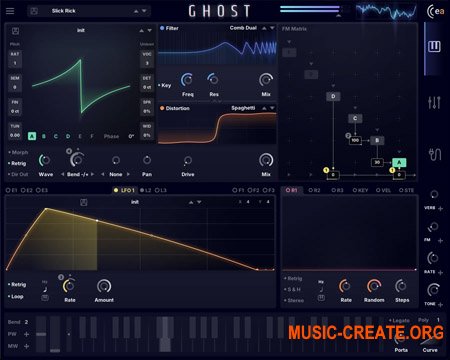Open the LFO init shape dropdown arrow
This screenshot has width=450, height=360.
[x=199, y=202]
